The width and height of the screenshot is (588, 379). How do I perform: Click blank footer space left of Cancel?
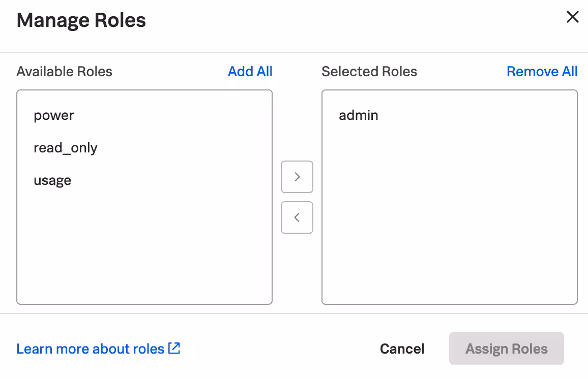pos(280,349)
